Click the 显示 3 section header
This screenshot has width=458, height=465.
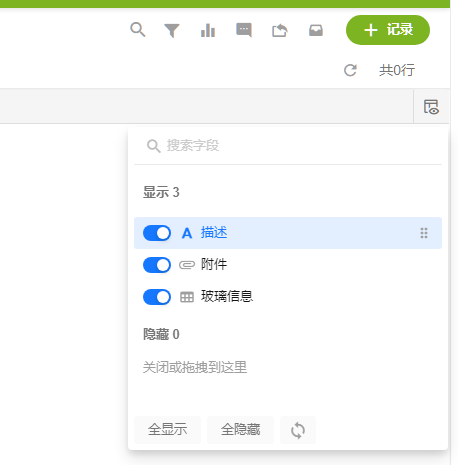[x=161, y=192]
